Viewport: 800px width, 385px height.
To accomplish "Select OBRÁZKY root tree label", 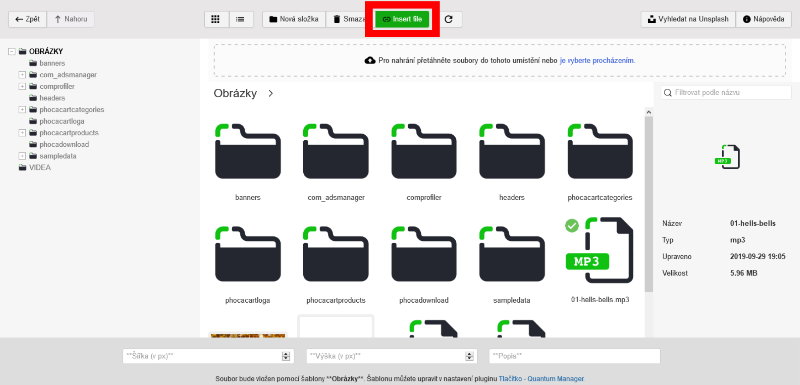I will click(x=46, y=52).
